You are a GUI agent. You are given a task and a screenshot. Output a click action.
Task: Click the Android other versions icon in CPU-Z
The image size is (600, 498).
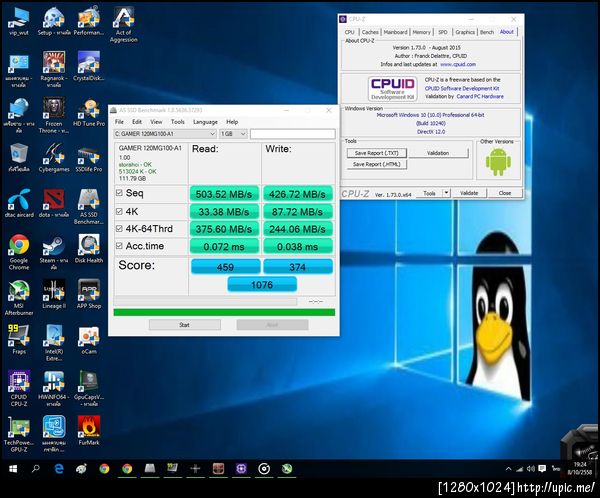(498, 161)
